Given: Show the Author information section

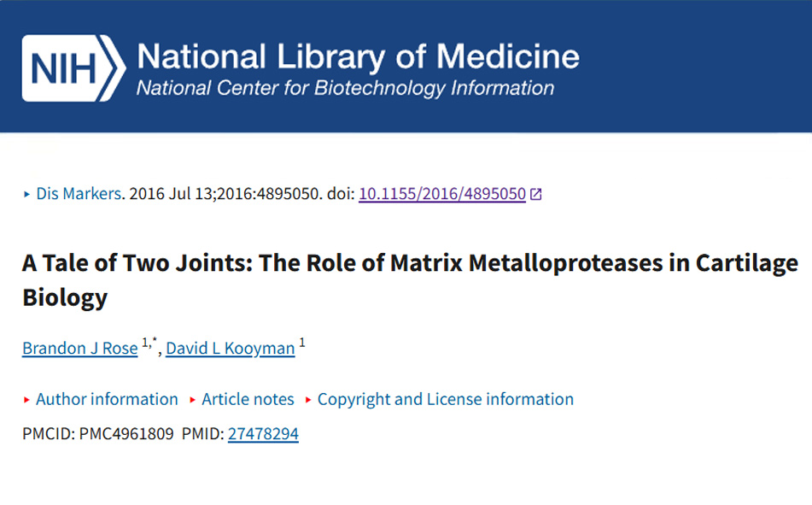Looking at the screenshot, I should point(107,399).
